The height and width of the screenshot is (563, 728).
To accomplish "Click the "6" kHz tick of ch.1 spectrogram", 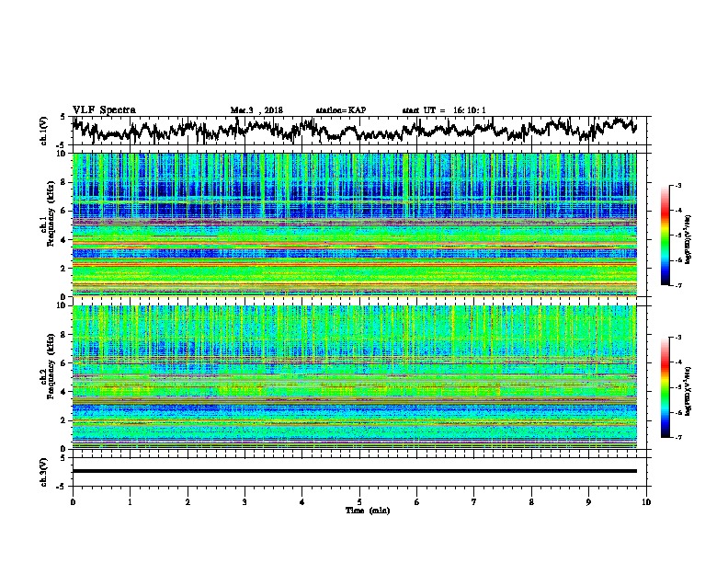I will 63,211.
